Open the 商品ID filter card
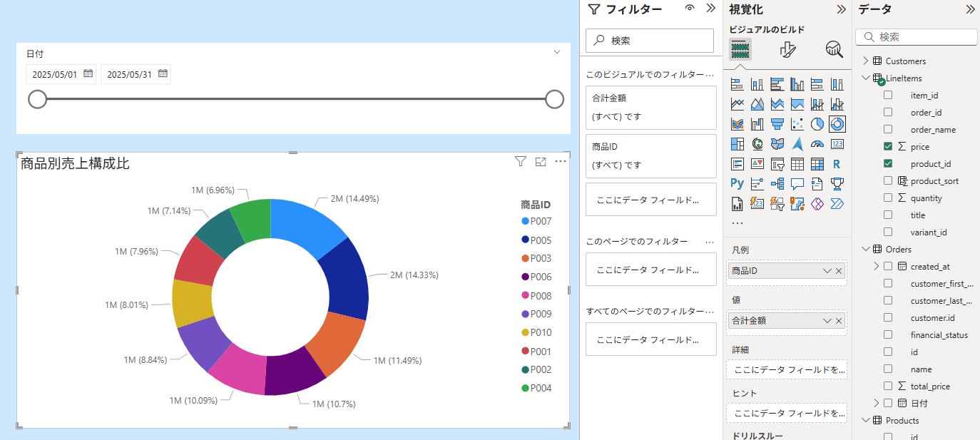The image size is (980, 440). click(650, 155)
